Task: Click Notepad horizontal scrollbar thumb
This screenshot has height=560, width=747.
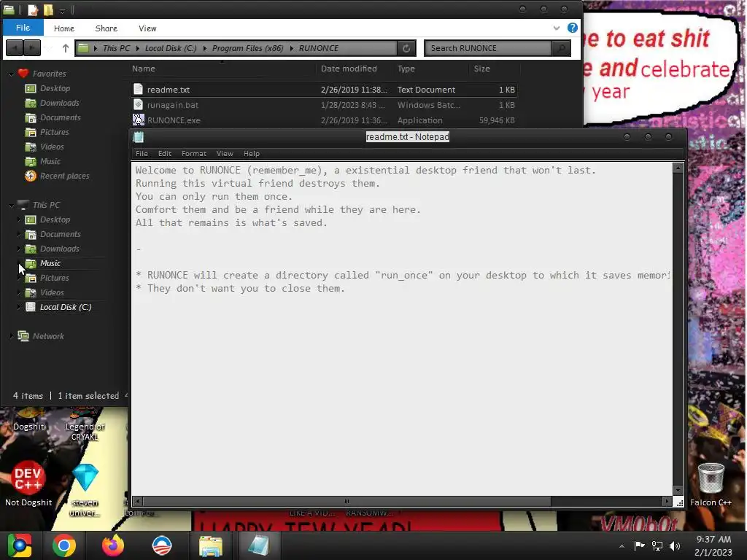Action: (347, 501)
